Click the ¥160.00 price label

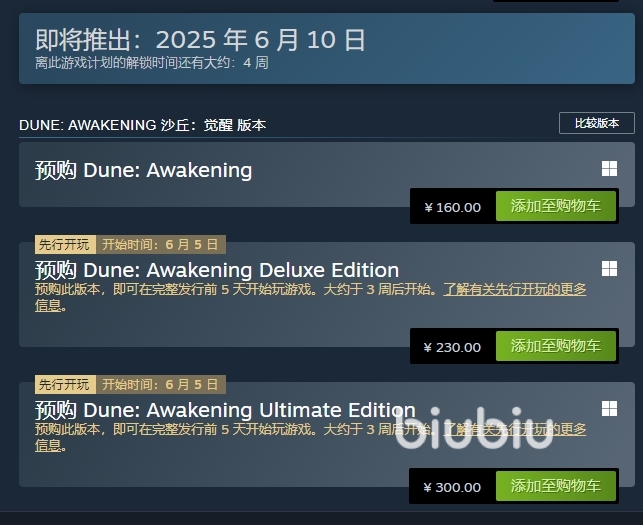452,208
